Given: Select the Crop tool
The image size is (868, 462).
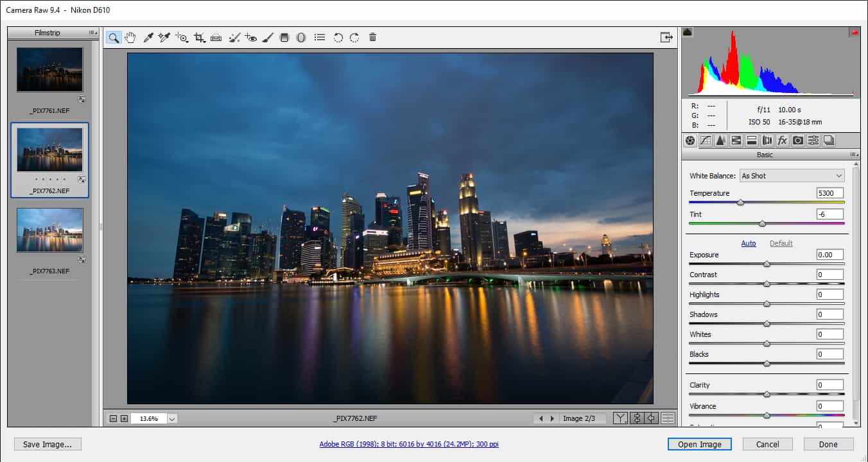Looking at the screenshot, I should (x=200, y=38).
